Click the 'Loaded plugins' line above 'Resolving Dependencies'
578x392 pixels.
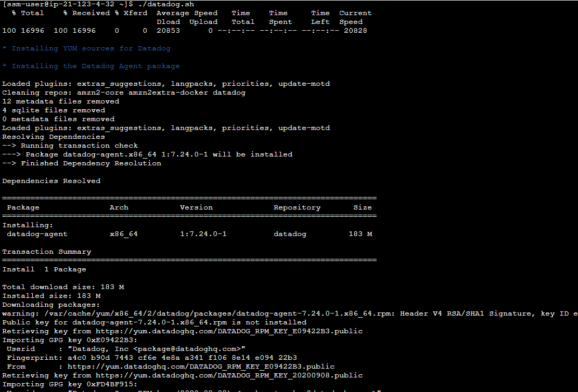pyautogui.click(x=166, y=128)
